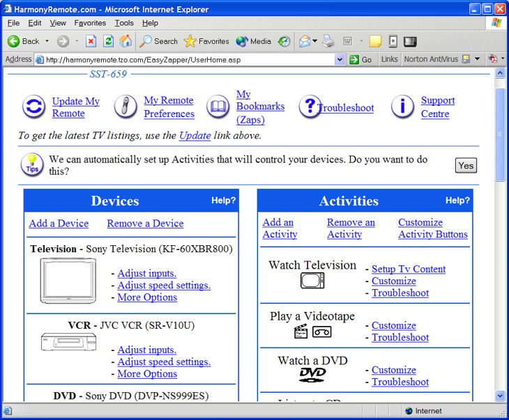The width and height of the screenshot is (509, 420).
Task: Expand the address bar URL dropdown
Action: tap(340, 60)
